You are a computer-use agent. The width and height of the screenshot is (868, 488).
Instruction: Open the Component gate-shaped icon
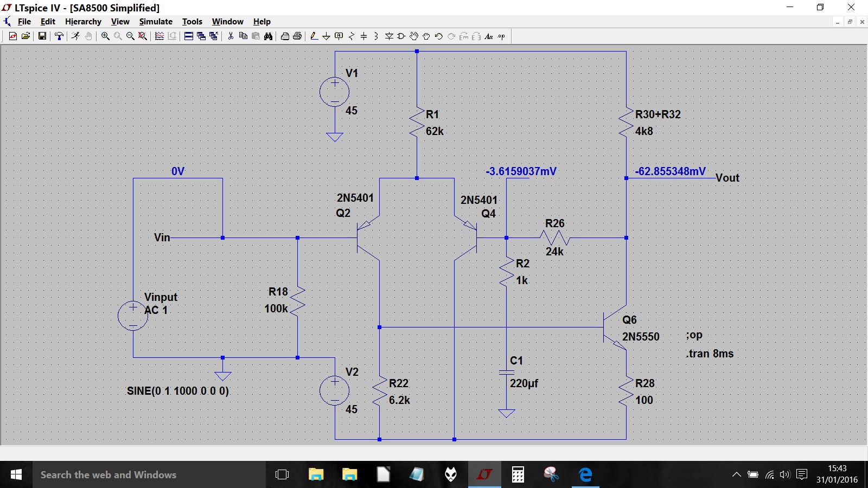pyautogui.click(x=401, y=36)
